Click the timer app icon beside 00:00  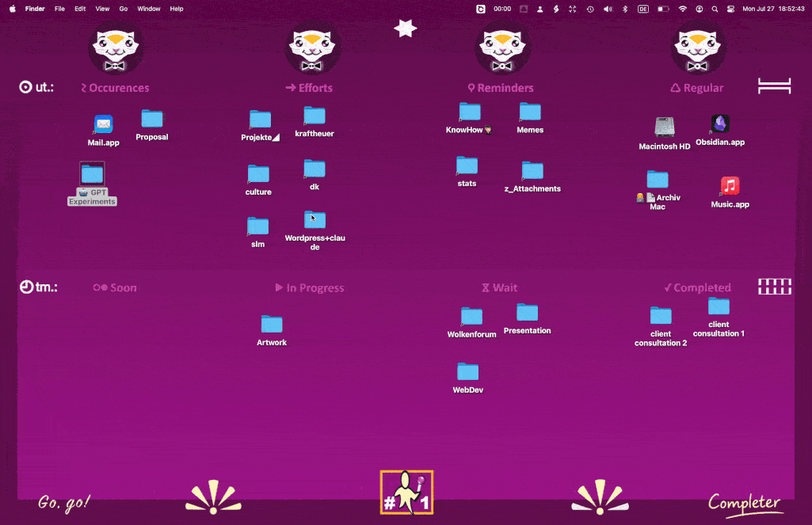(481, 9)
